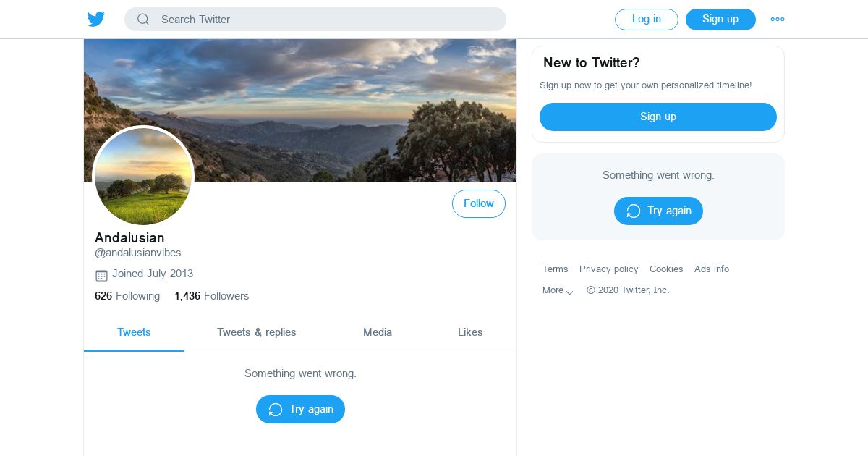
Task: Open the three-dots more options icon
Action: coord(778,20)
